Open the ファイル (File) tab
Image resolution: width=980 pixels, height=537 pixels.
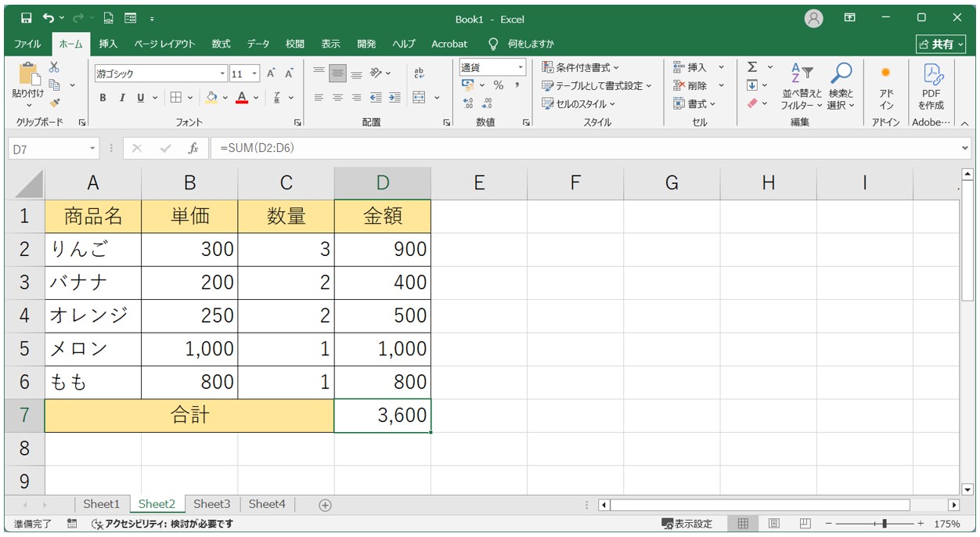pyautogui.click(x=27, y=44)
